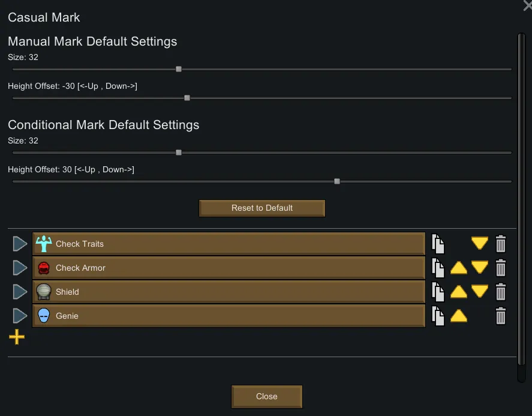Copy the Check Traits mark entry
This screenshot has width=532, height=416.
tap(438, 244)
